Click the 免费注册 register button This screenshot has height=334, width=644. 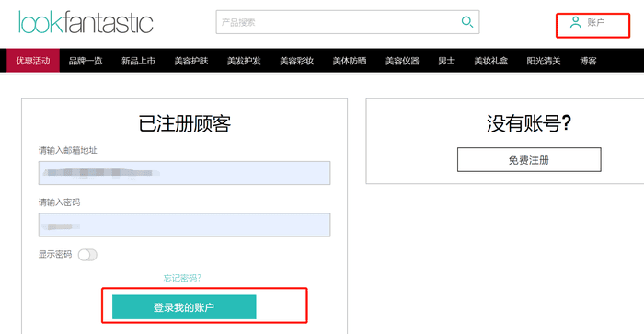click(529, 160)
